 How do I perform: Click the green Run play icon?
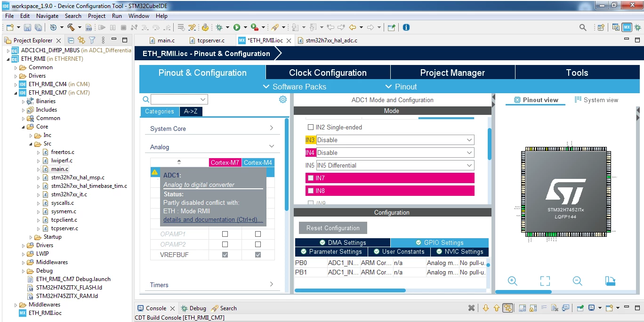point(237,27)
